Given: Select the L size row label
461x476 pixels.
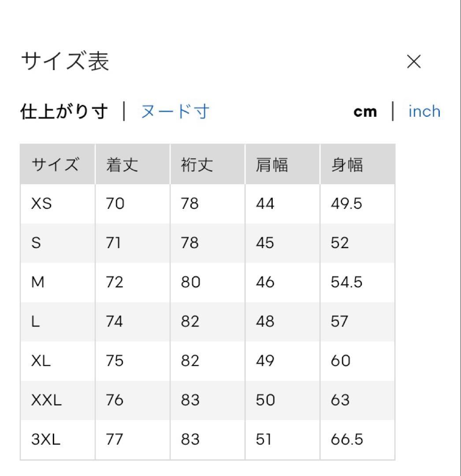Looking at the screenshot, I should pyautogui.click(x=36, y=321).
